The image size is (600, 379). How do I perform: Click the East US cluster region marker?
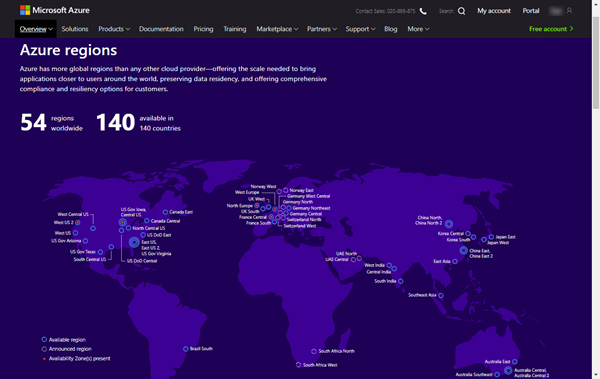coord(134,242)
